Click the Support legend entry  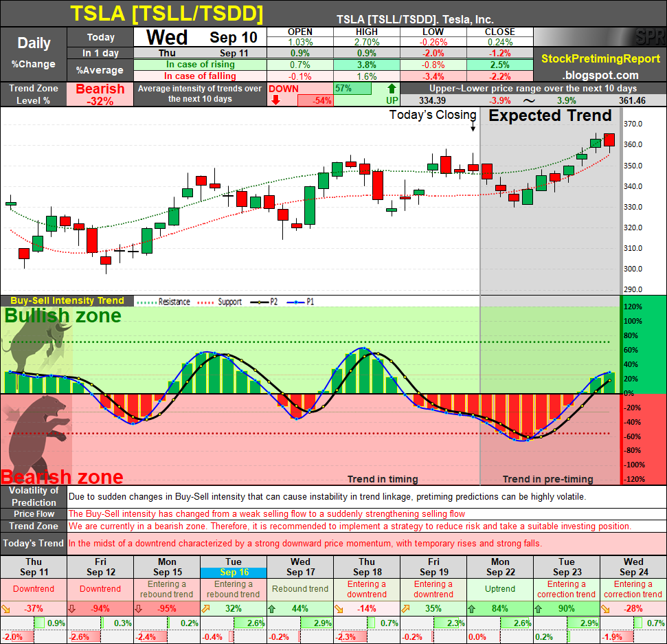(x=220, y=302)
